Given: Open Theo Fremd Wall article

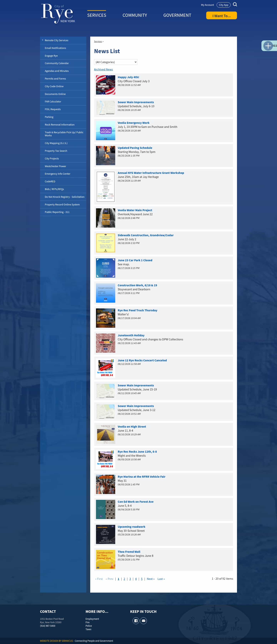Looking at the screenshot, I should pyautogui.click(x=129, y=552).
